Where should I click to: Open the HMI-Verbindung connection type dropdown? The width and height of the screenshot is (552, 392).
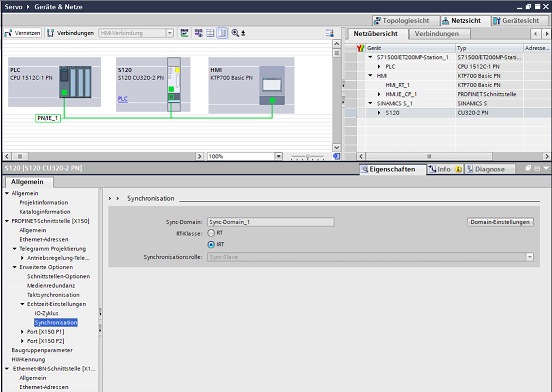170,33
